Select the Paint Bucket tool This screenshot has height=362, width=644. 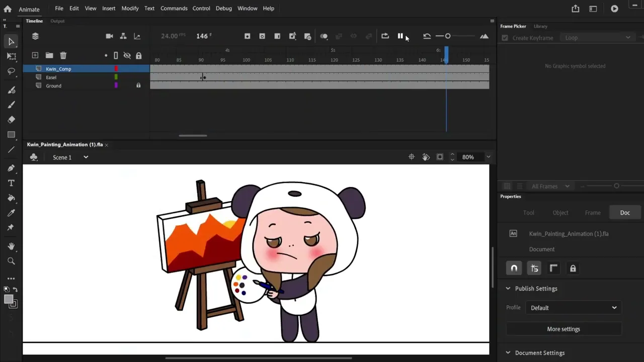coord(11,198)
